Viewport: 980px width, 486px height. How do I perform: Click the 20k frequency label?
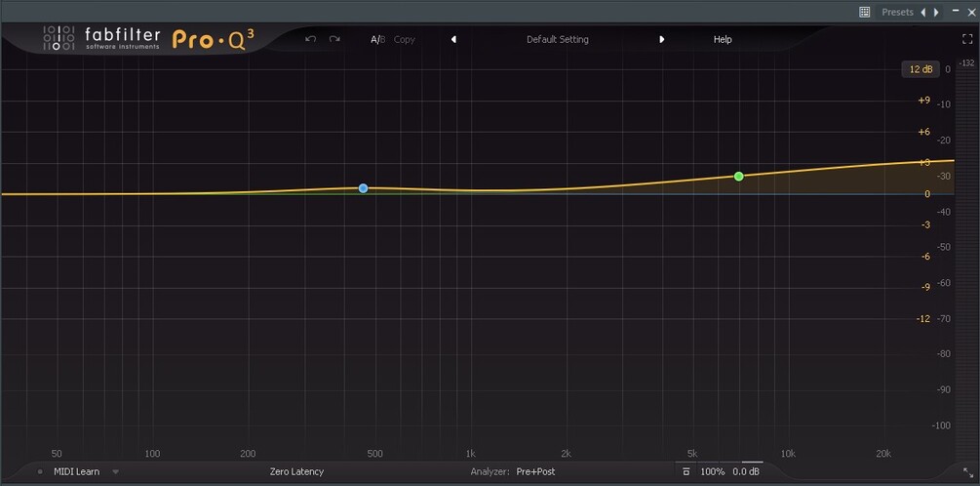pyautogui.click(x=883, y=454)
